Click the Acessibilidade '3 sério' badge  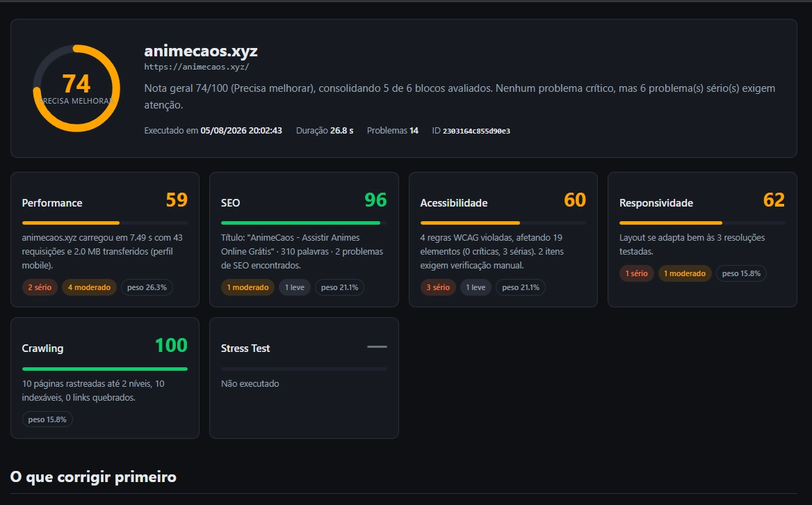coord(438,287)
